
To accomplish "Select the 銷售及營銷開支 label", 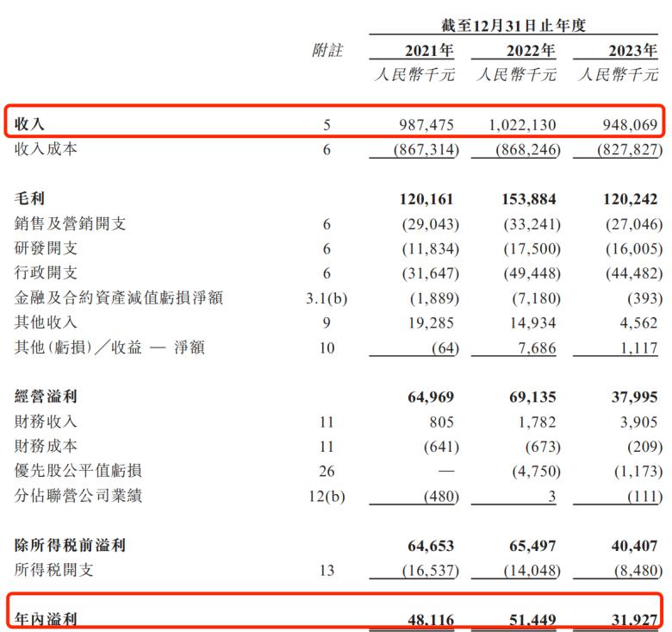I will [x=70, y=223].
